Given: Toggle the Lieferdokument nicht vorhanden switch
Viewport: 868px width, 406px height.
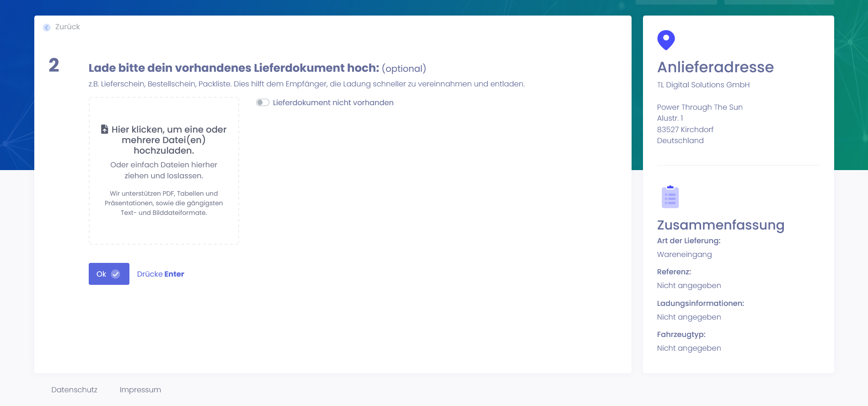Looking at the screenshot, I should [263, 102].
